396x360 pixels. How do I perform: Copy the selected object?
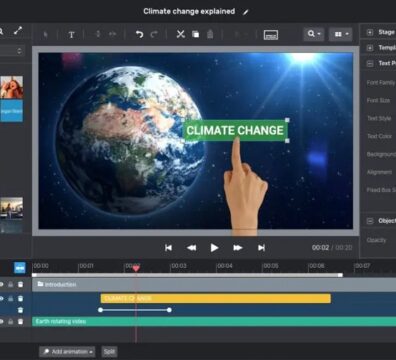click(196, 34)
